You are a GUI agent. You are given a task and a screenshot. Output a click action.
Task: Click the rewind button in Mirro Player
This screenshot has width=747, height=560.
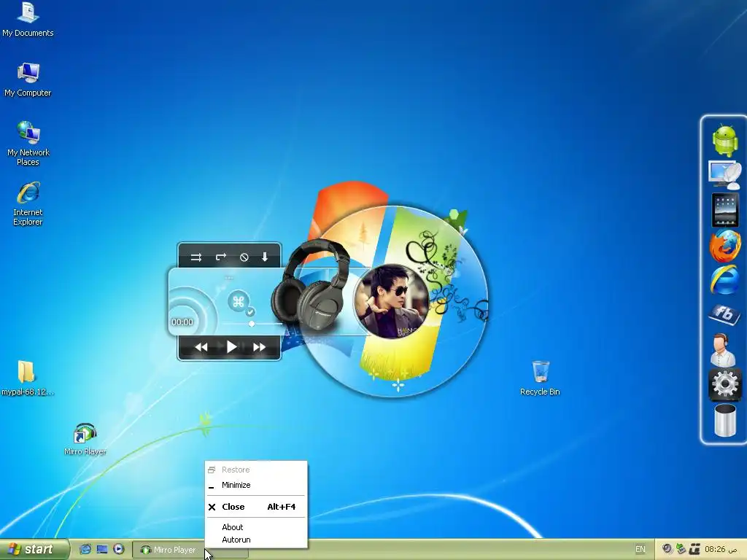[x=201, y=347]
